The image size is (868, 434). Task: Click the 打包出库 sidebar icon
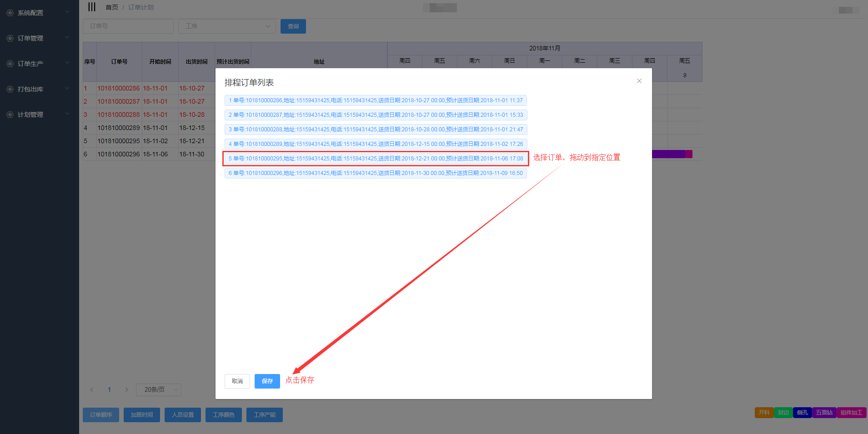10,89
